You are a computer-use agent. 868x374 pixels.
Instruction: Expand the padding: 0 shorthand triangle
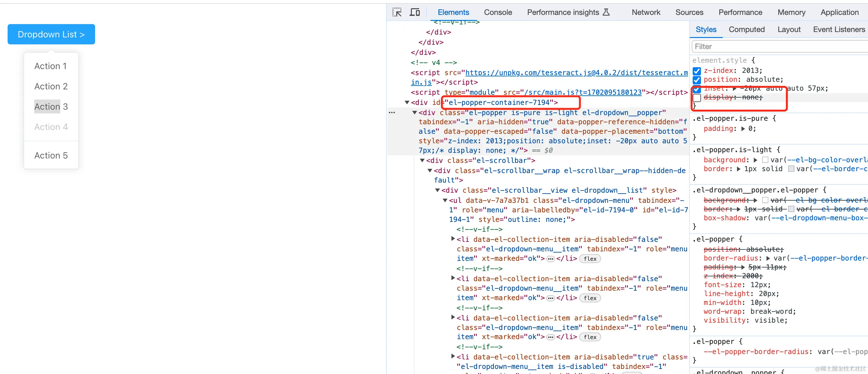[x=743, y=129]
